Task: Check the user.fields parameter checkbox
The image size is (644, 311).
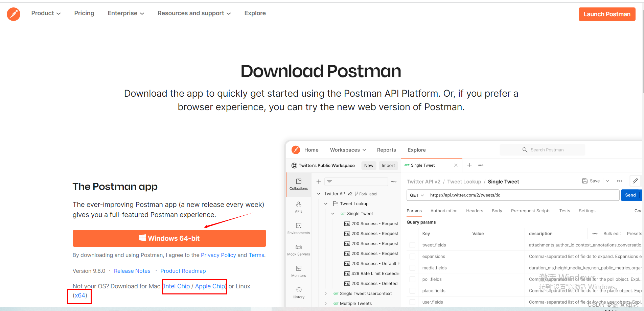Action: 412,302
